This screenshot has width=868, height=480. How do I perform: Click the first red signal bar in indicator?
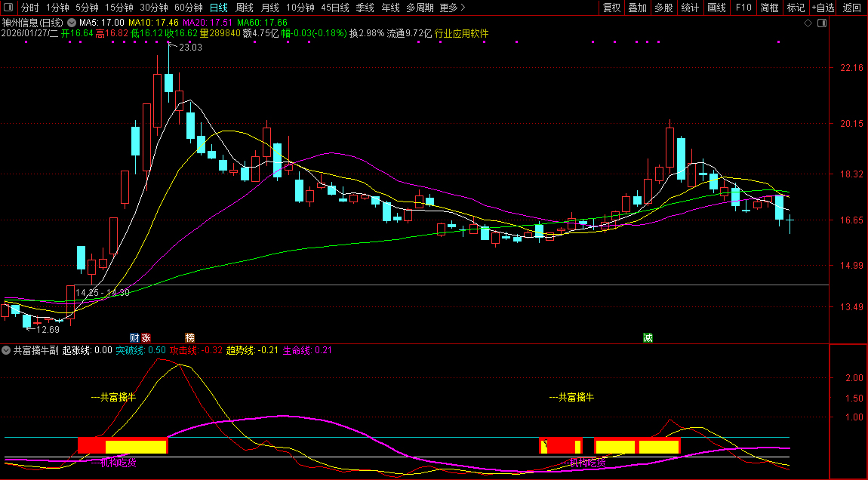coord(91,446)
